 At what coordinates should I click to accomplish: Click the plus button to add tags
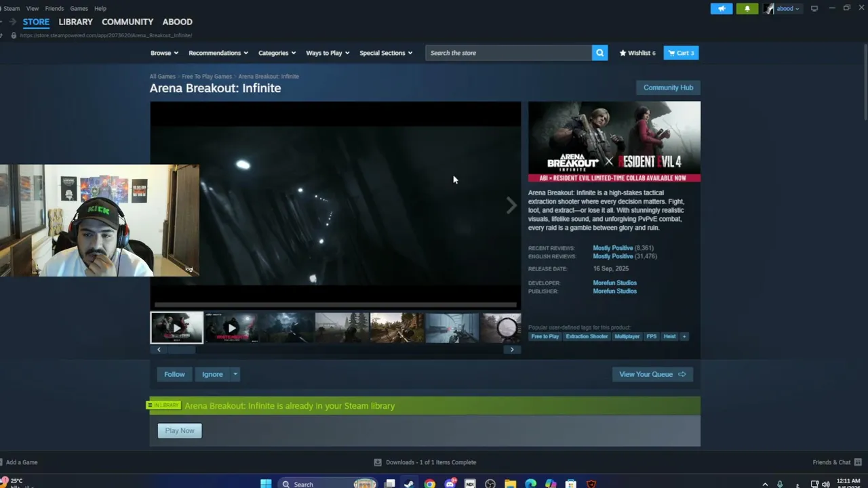tap(684, 336)
